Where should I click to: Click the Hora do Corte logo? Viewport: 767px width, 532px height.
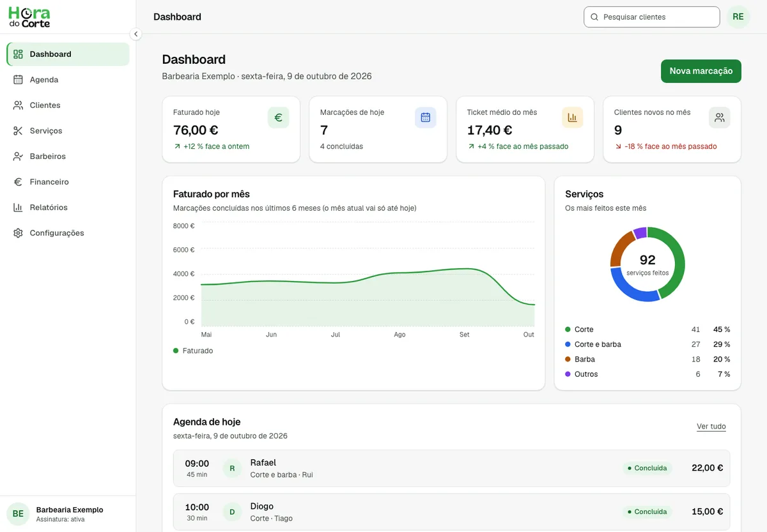pos(29,17)
